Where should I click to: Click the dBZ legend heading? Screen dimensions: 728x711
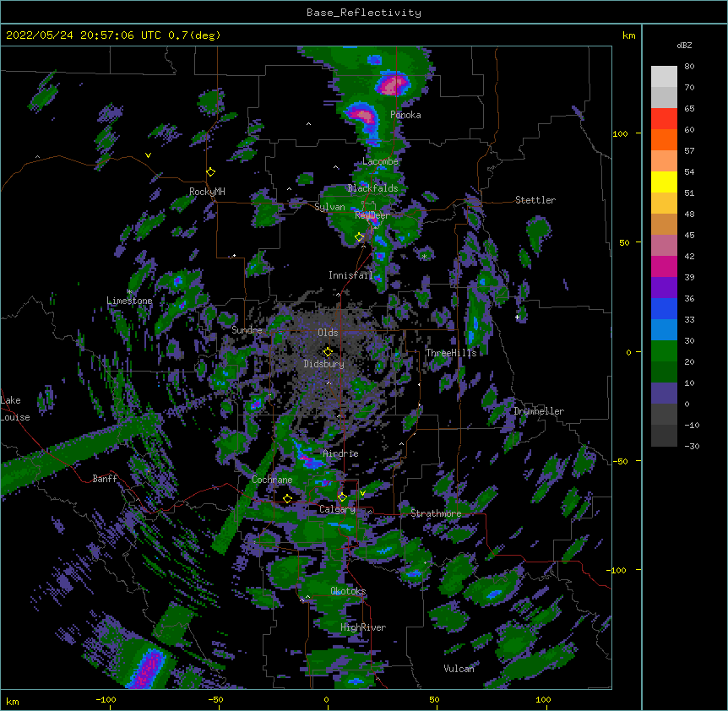pos(684,45)
